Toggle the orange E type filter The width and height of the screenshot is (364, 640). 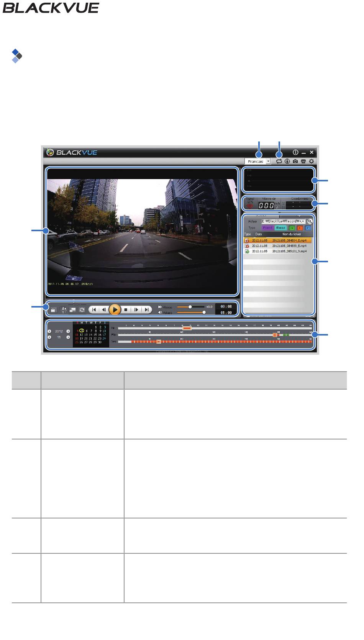[300, 228]
